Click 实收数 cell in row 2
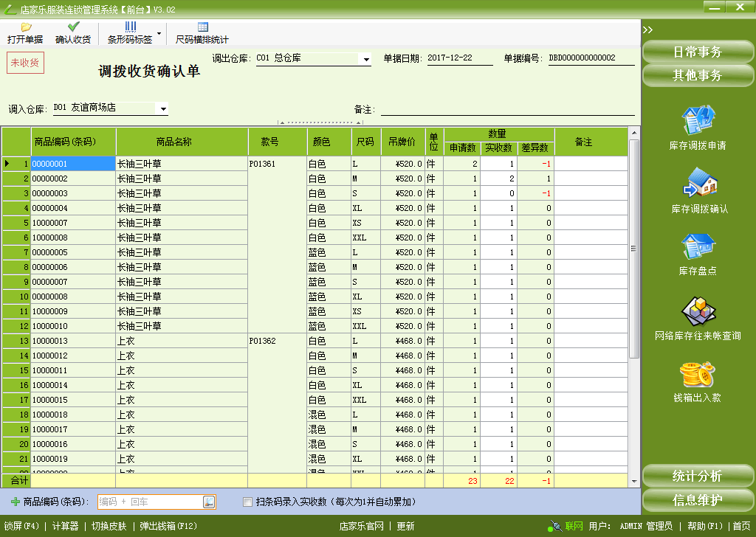The image size is (756, 537). click(499, 179)
